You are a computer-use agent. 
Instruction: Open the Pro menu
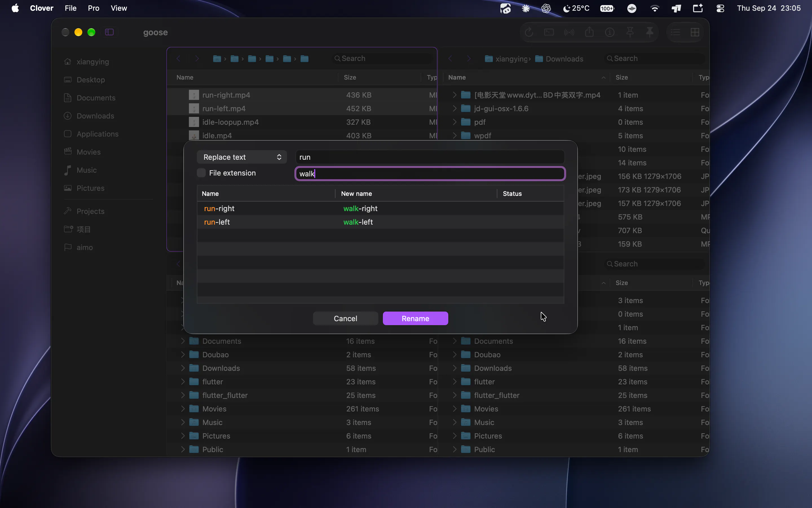(94, 8)
